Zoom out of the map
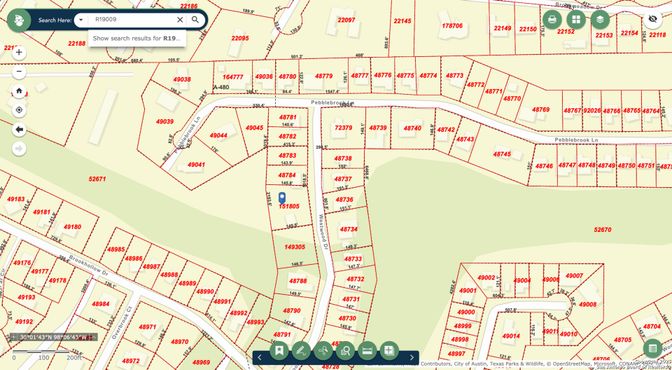Screen dimensions: 672x370 point(19,72)
